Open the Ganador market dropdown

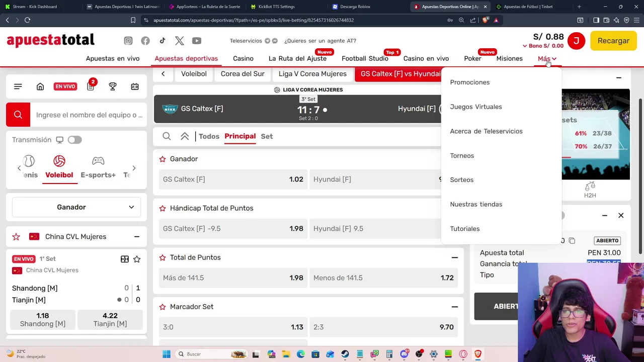(76, 207)
